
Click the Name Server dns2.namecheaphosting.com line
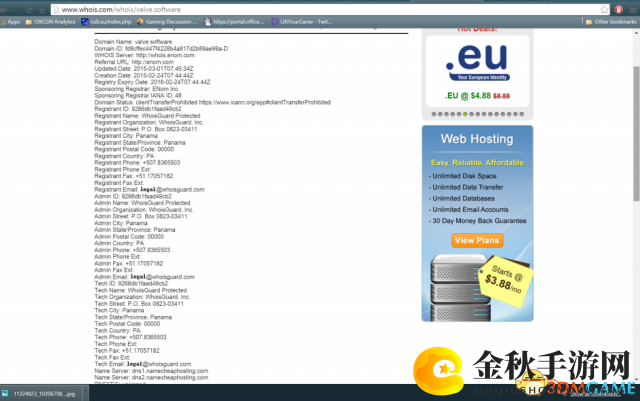151,377
